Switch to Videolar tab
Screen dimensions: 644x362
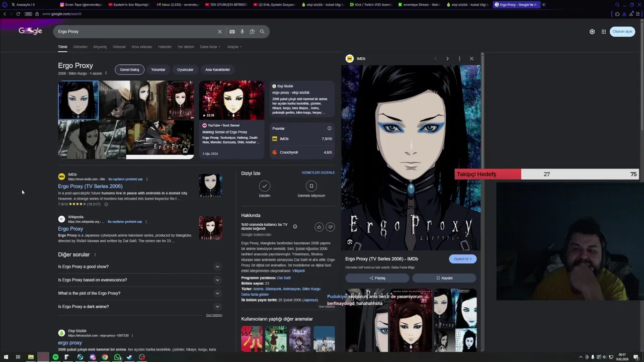tap(119, 47)
